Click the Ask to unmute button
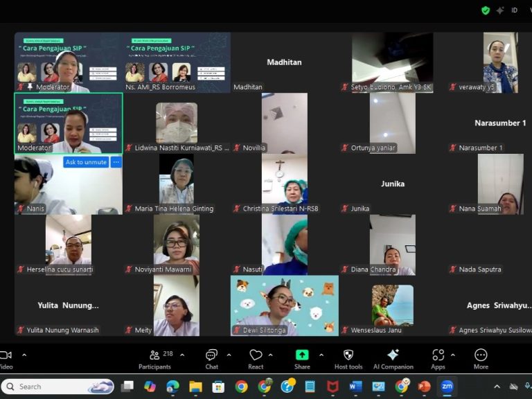Image resolution: width=532 pixels, height=399 pixels. point(86,162)
